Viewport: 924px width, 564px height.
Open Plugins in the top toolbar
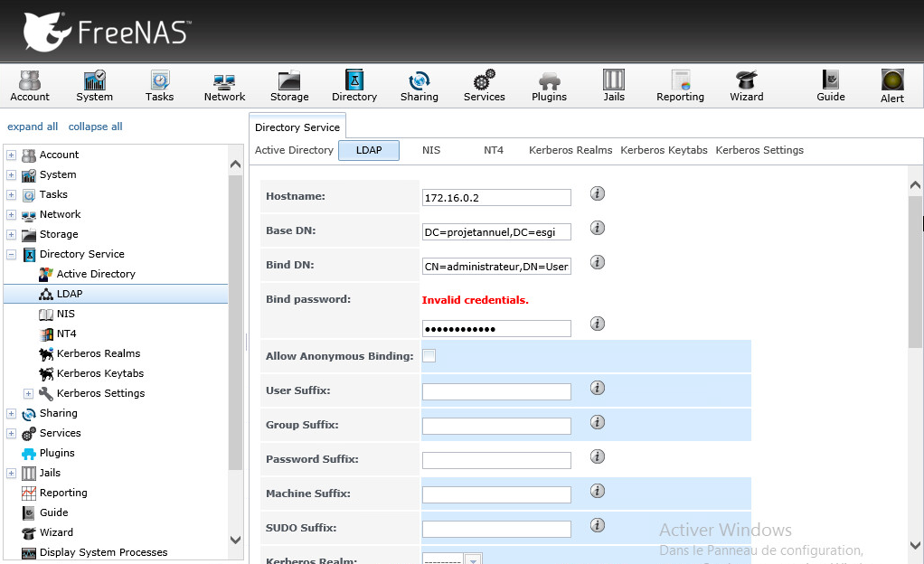coord(549,86)
